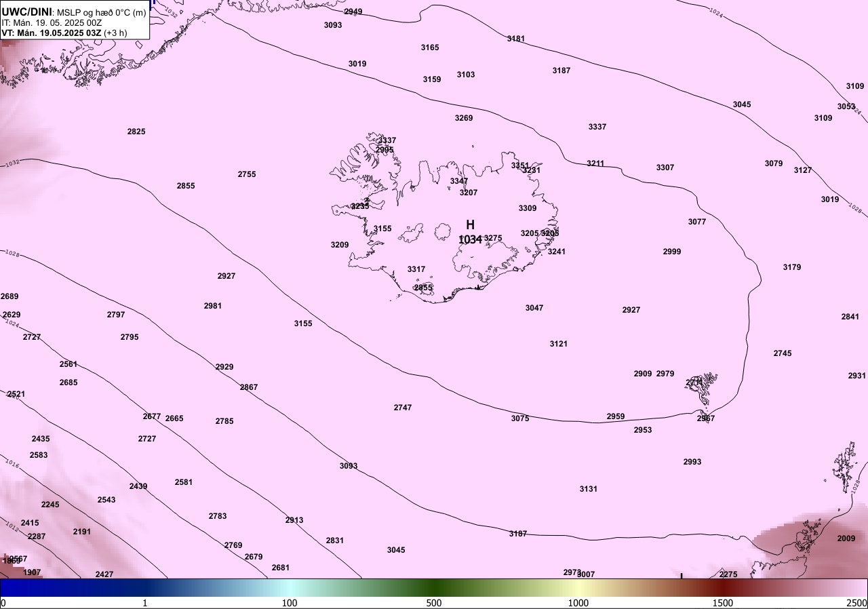
Task: Click the 2747 height value
Action: 403,408
